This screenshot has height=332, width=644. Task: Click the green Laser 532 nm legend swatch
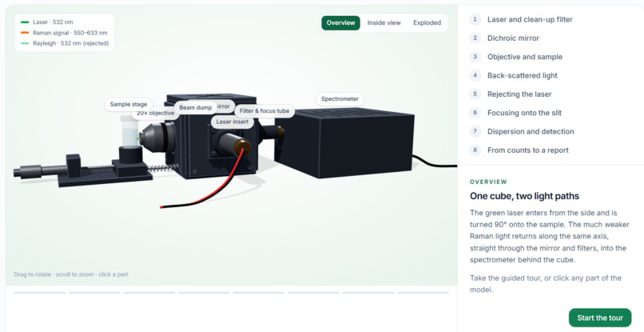[x=25, y=22]
